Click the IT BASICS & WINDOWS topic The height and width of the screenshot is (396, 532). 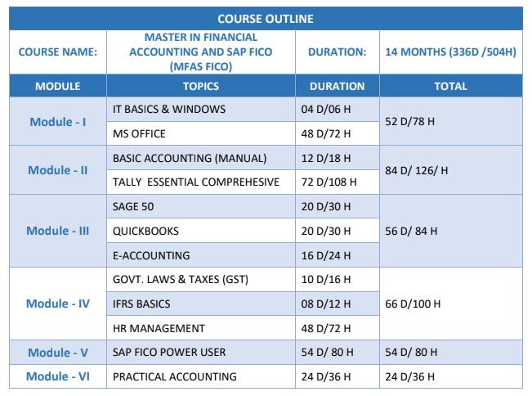169,110
